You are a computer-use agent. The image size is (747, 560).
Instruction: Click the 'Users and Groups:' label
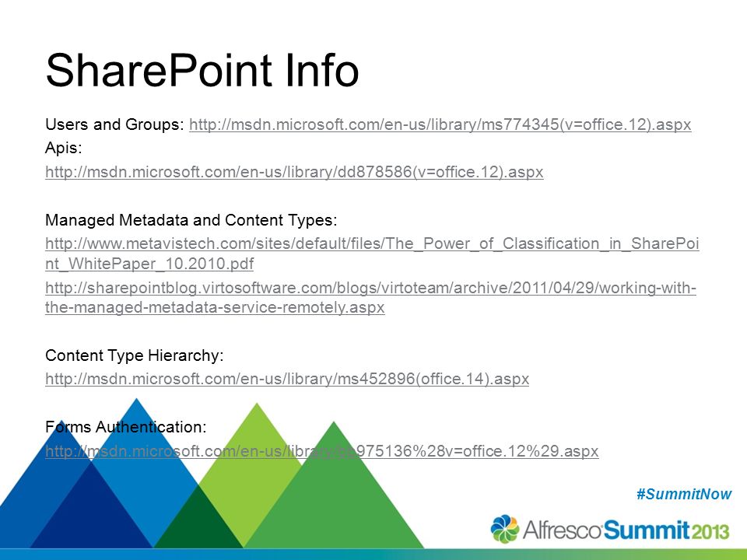(x=114, y=124)
